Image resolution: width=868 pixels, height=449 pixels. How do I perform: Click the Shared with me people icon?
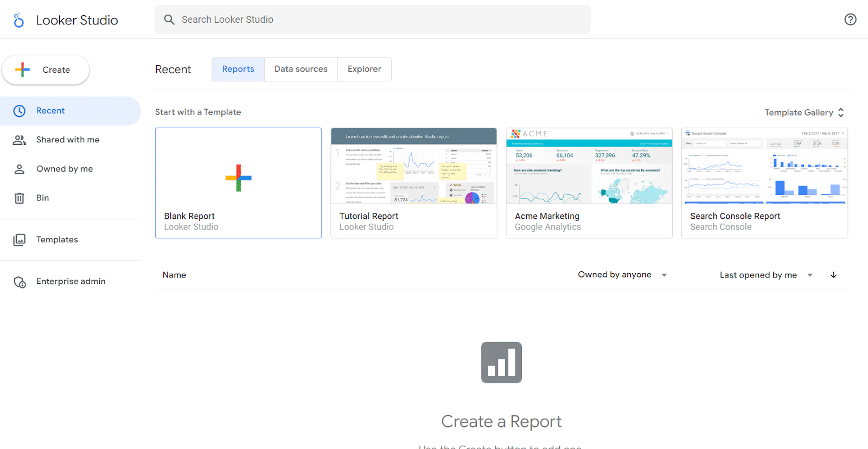20,140
